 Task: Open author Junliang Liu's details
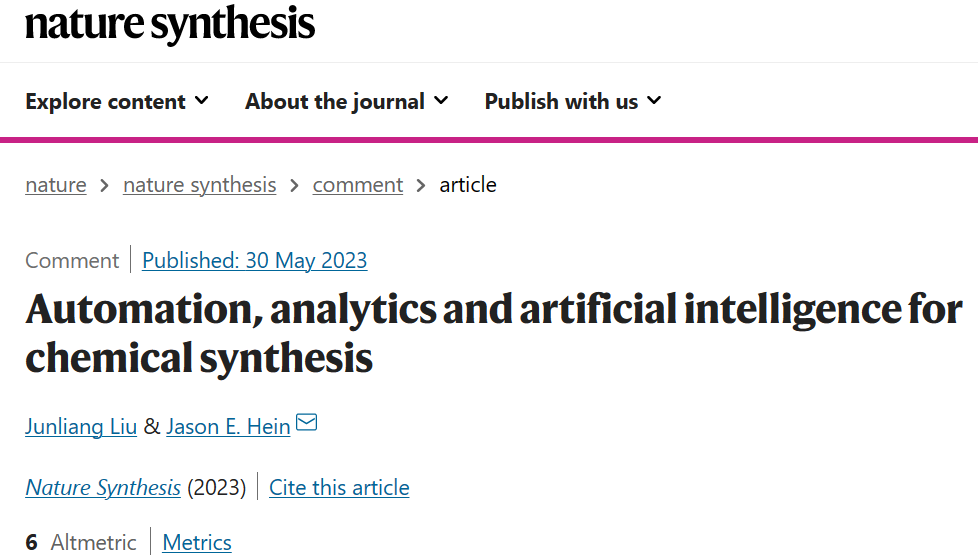(x=81, y=426)
